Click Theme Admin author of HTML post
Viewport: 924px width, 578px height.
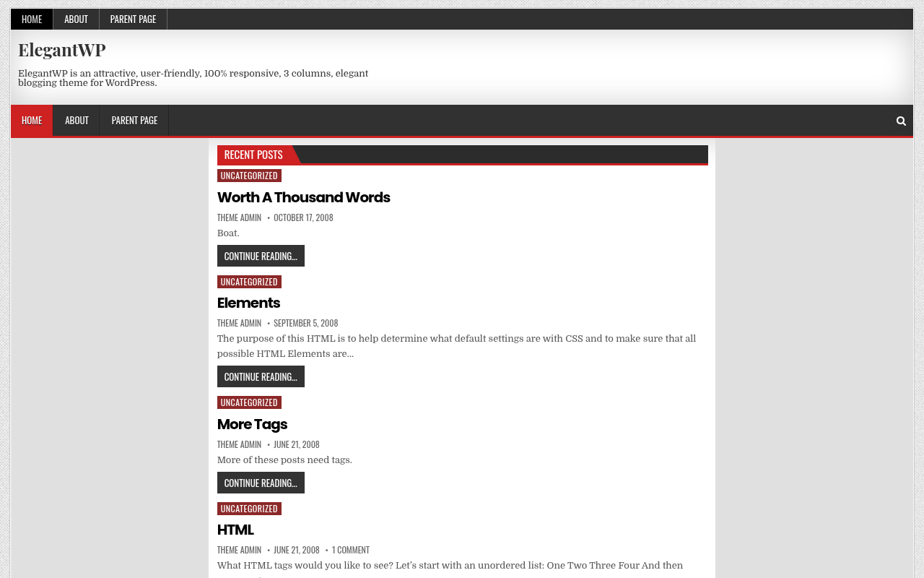[x=239, y=550]
